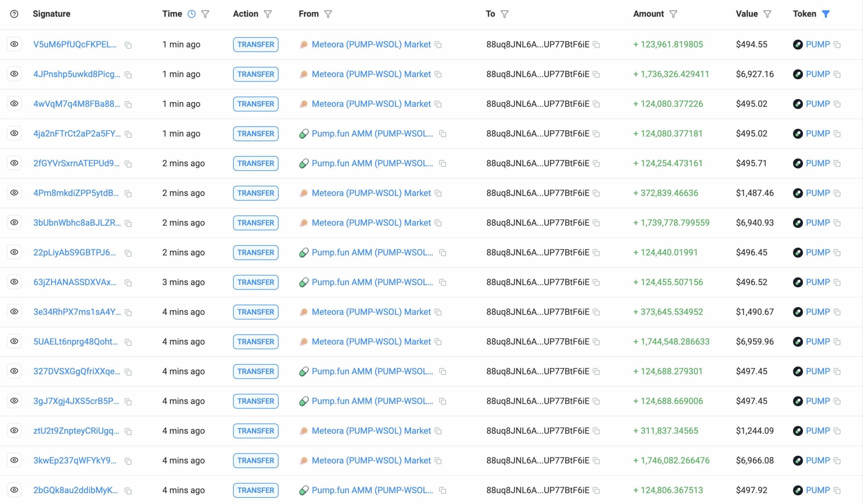This screenshot has width=863, height=504.
Task: Open the Action column filter
Action: (268, 14)
